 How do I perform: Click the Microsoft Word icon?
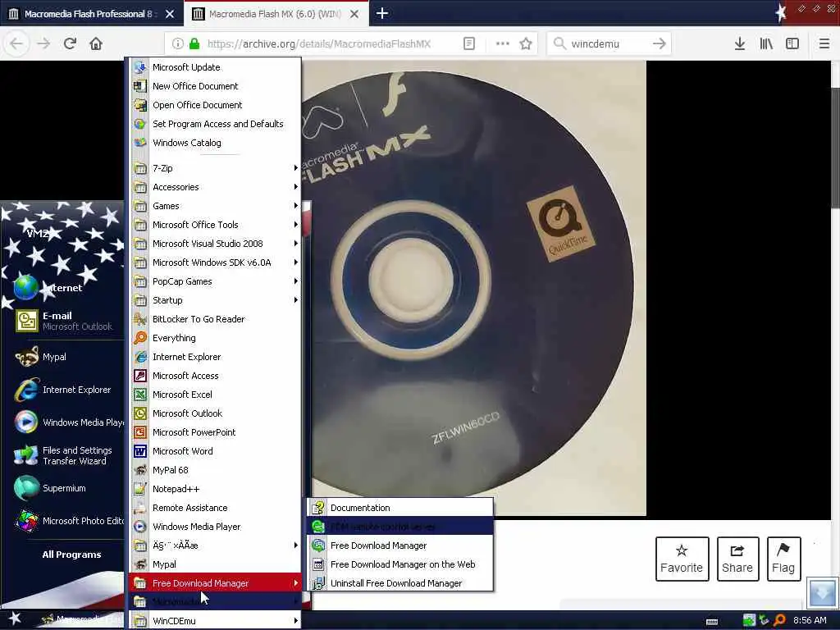pyautogui.click(x=139, y=451)
